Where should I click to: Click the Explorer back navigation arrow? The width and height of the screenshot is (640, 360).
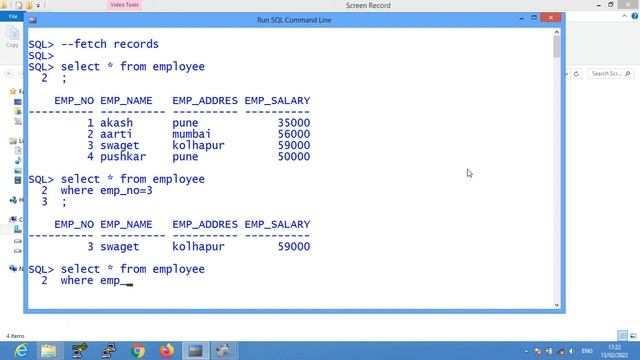pos(9,74)
